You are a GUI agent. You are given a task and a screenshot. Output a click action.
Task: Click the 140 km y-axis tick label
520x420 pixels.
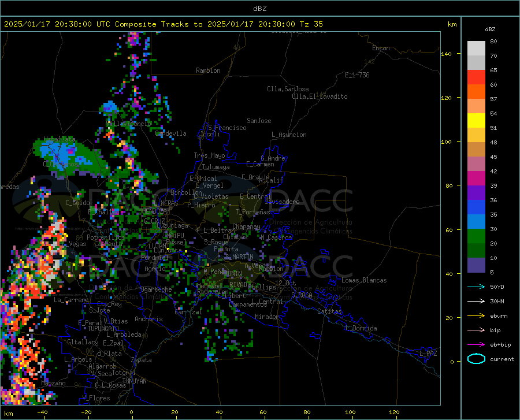tap(446, 54)
